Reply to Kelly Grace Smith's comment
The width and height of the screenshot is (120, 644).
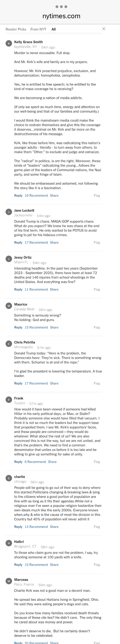click(x=18, y=195)
